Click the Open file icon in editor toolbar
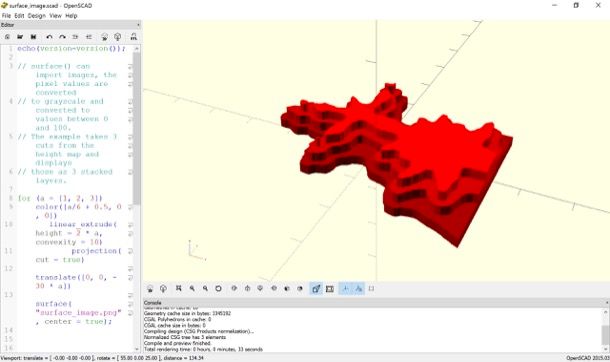The height and width of the screenshot is (362, 610). pos(20,37)
